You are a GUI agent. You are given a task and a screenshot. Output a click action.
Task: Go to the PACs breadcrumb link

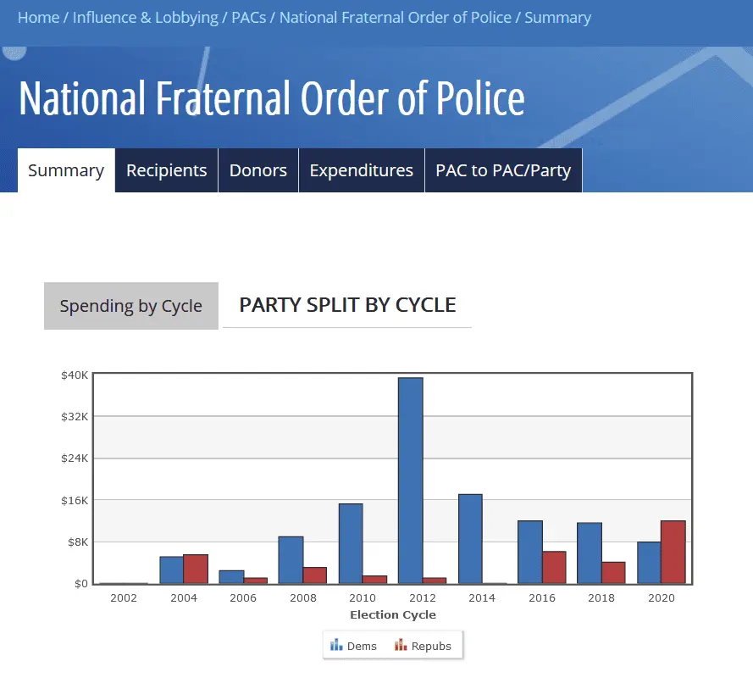[249, 18]
